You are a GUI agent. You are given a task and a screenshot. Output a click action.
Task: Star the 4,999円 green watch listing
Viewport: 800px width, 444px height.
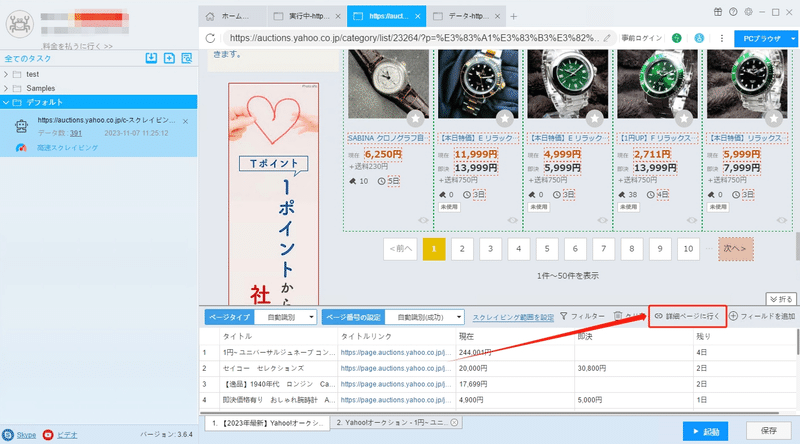[594, 119]
